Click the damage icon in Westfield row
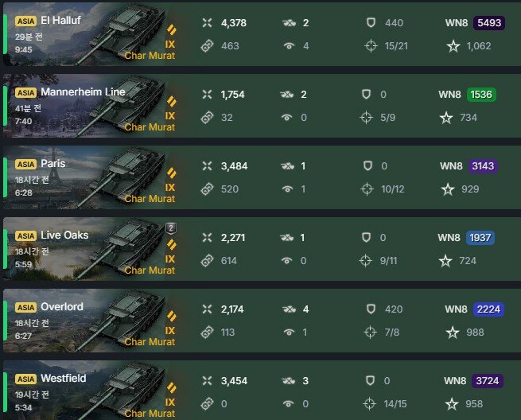This screenshot has height=420, width=521. tap(207, 380)
